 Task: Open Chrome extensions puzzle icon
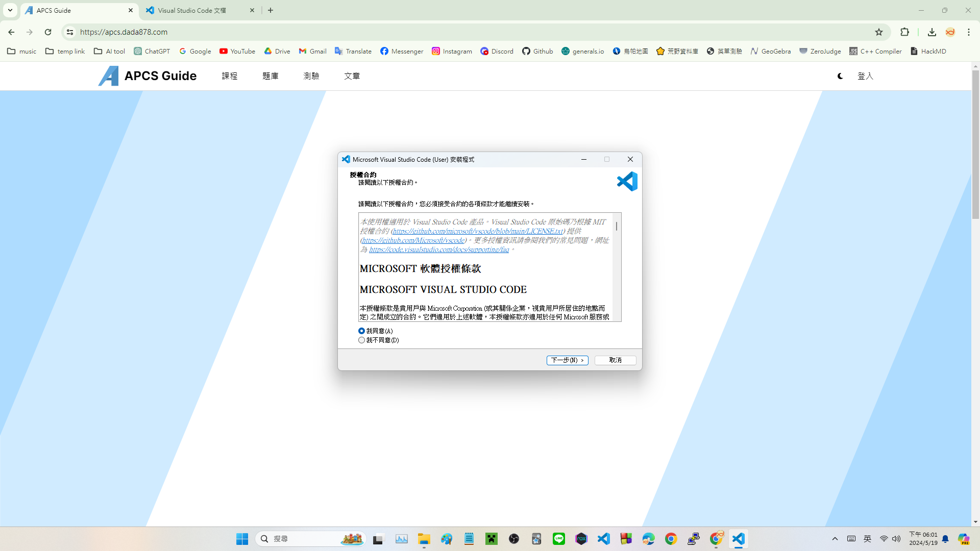pos(904,32)
